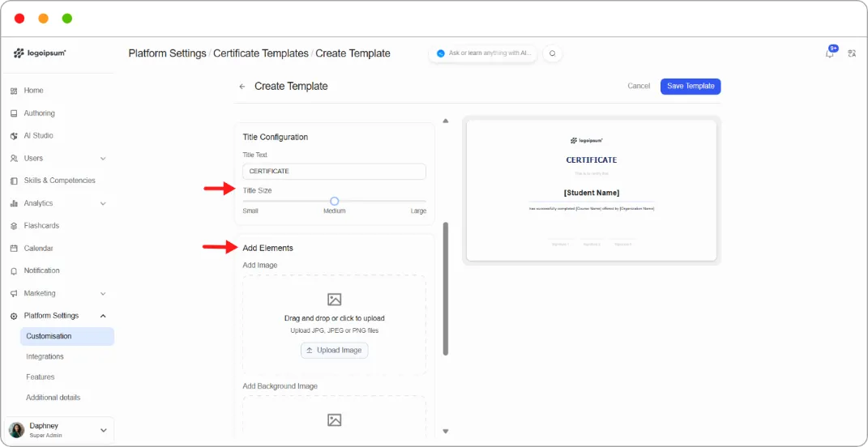Click the Marketing megaphone icon

coord(14,293)
